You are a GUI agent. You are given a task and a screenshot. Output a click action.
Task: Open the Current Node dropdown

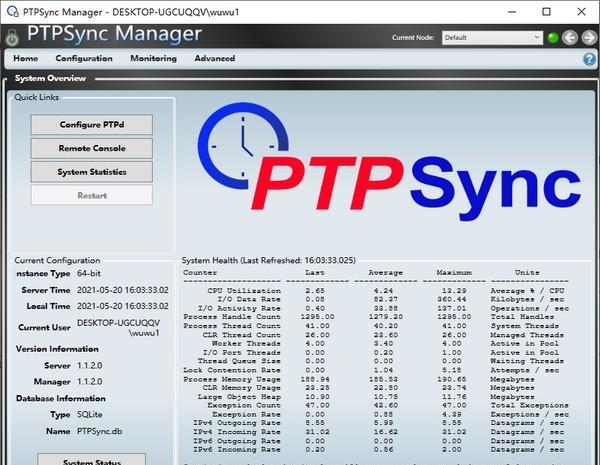(x=492, y=38)
